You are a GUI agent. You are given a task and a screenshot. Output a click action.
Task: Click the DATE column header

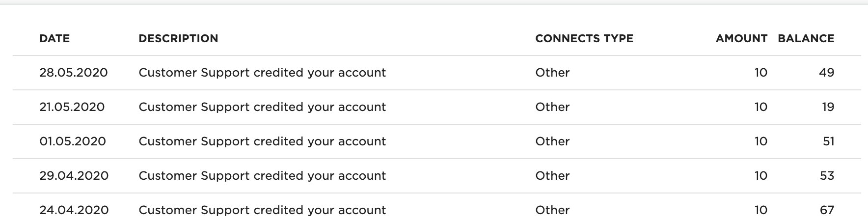(54, 38)
